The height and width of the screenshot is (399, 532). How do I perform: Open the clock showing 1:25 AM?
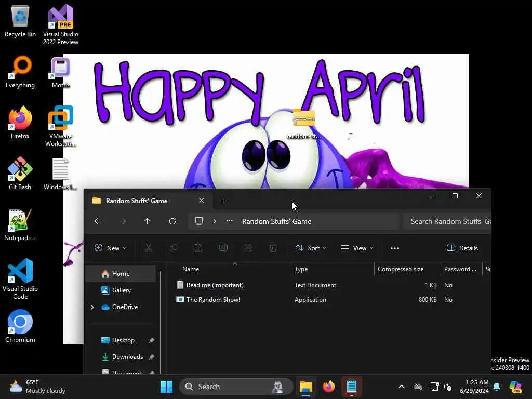pos(474,387)
